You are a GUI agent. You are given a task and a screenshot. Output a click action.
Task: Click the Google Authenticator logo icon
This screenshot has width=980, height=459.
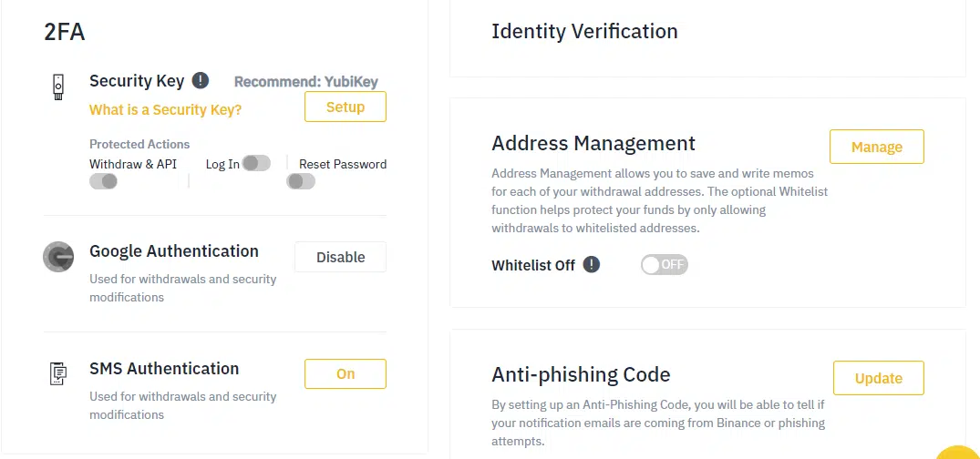58,257
